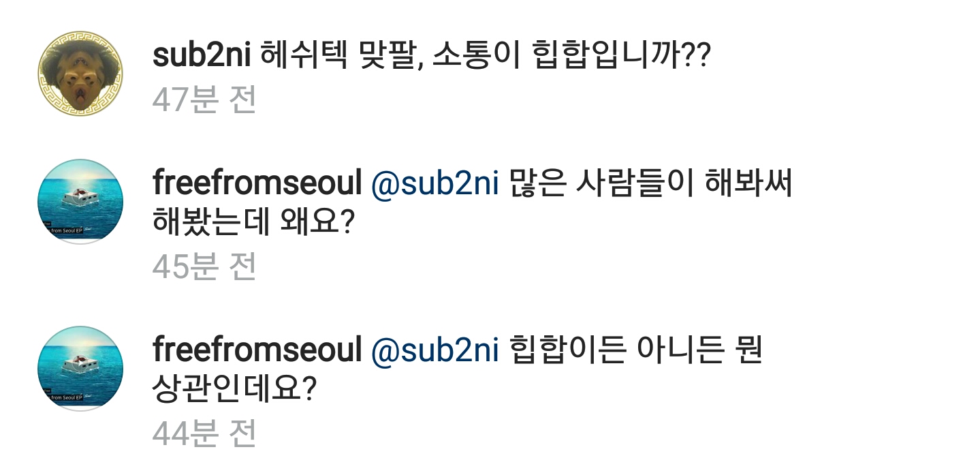This screenshot has width=980, height=473.
Task: Click the '45분 전' timestamp
Action: tap(204, 266)
